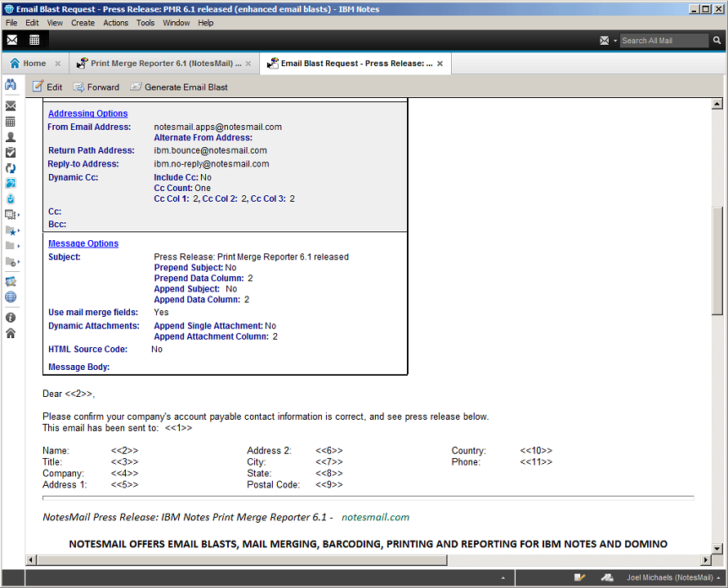Expand the favorites star folder arrow
Screen dimensions: 728x588
click(19, 231)
